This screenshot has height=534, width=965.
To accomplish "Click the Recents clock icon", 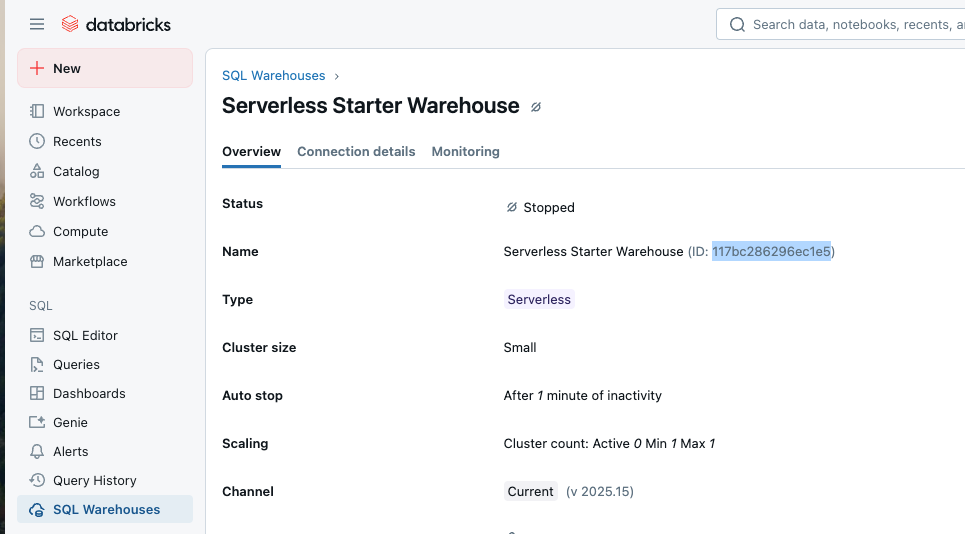I will tap(37, 141).
